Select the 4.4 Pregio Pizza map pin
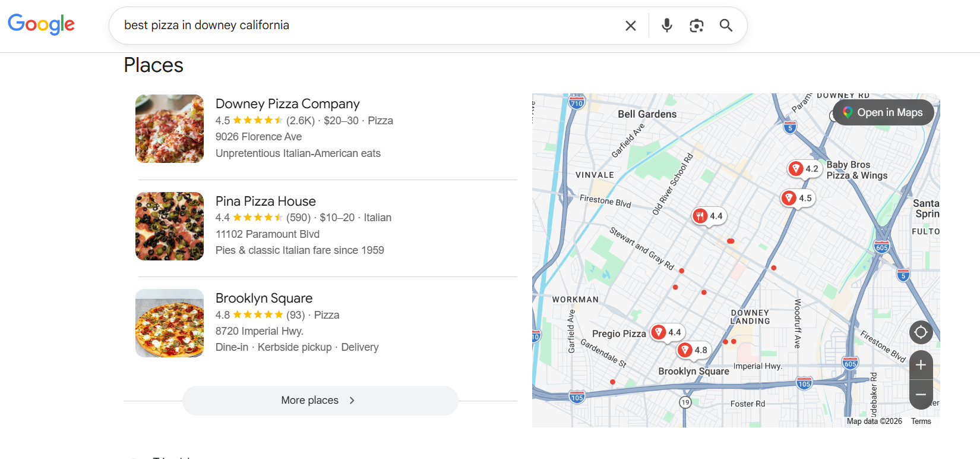 click(666, 332)
